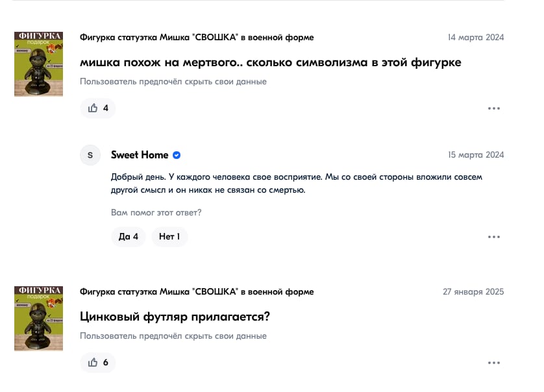Open the three-dot menu for the 14 марта question
This screenshot has width=544, height=392.
pyautogui.click(x=494, y=108)
